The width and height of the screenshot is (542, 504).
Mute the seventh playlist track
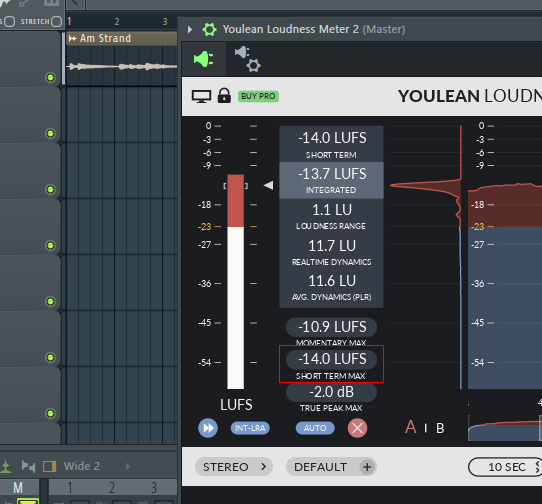click(x=50, y=413)
